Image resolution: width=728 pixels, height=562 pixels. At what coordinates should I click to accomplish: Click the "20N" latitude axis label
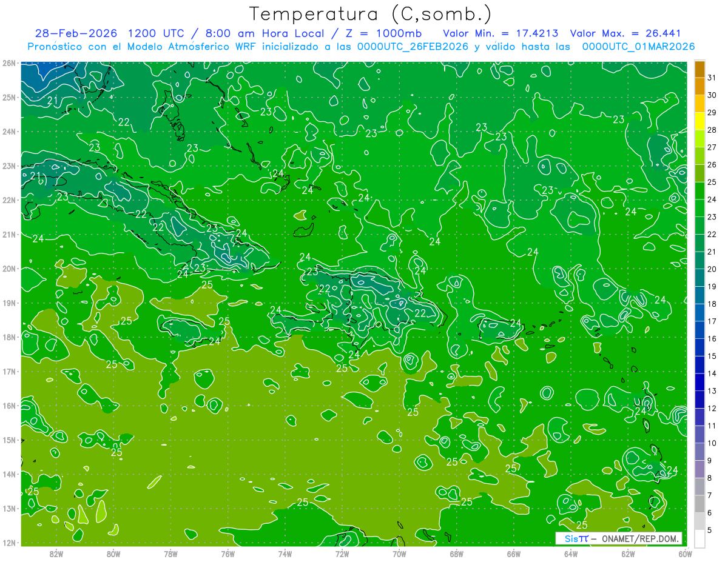pos(9,269)
